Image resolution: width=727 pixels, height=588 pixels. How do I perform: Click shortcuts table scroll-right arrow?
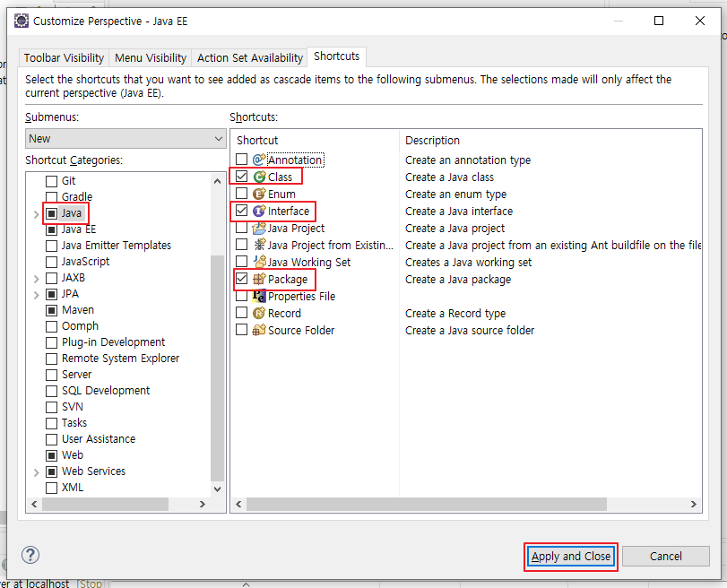tap(694, 504)
